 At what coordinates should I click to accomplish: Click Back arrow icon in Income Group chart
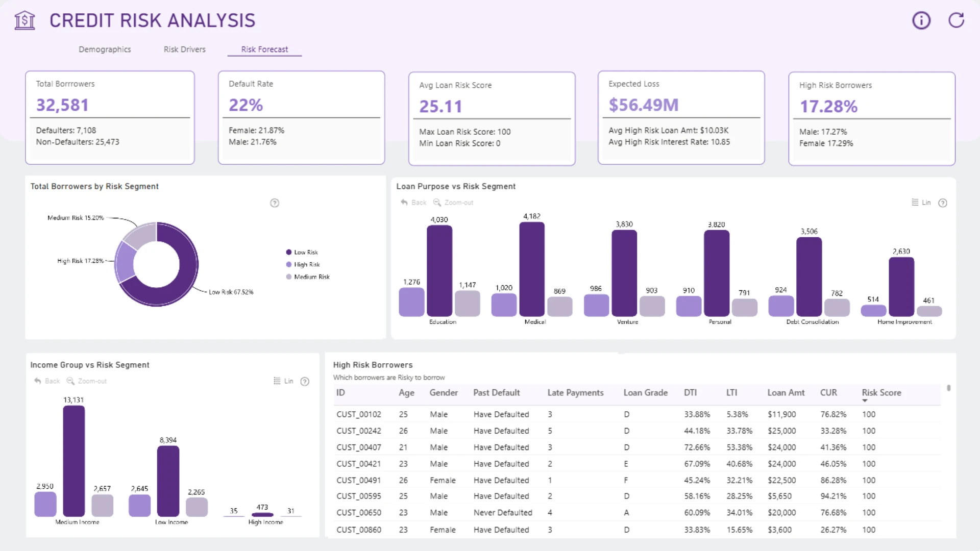[x=38, y=381]
